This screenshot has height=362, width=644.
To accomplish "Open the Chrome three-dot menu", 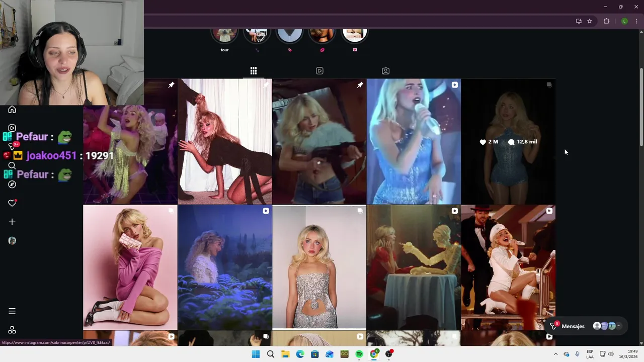I will (x=636, y=21).
